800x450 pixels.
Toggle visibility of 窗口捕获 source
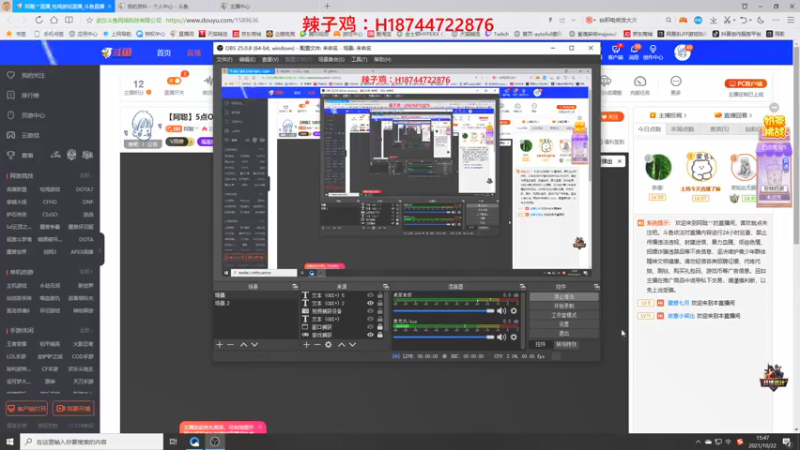tap(370, 327)
